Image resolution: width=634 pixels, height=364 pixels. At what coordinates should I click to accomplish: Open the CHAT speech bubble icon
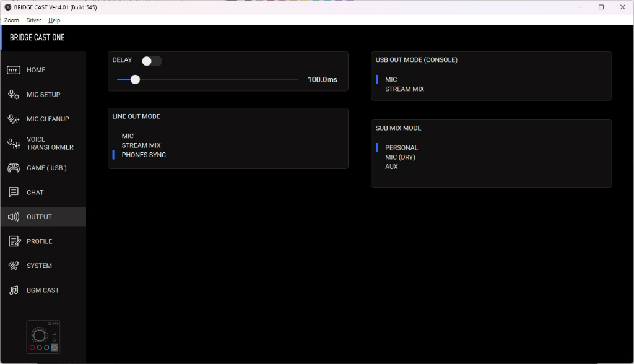[x=14, y=192]
